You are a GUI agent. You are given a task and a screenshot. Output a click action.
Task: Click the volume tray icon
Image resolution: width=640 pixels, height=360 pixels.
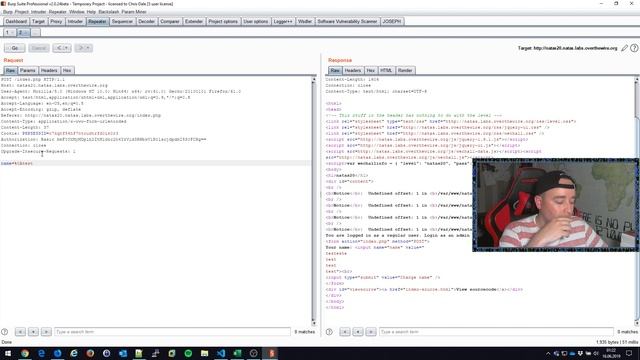[x=596, y=353]
